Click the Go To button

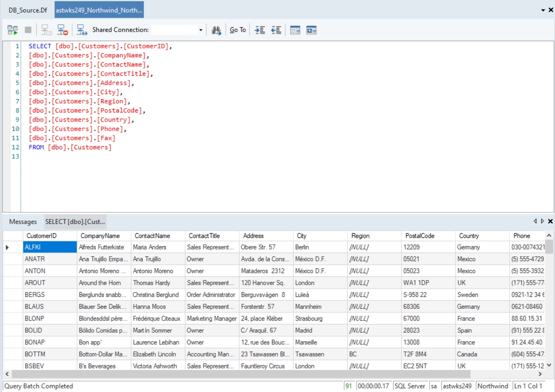(237, 30)
